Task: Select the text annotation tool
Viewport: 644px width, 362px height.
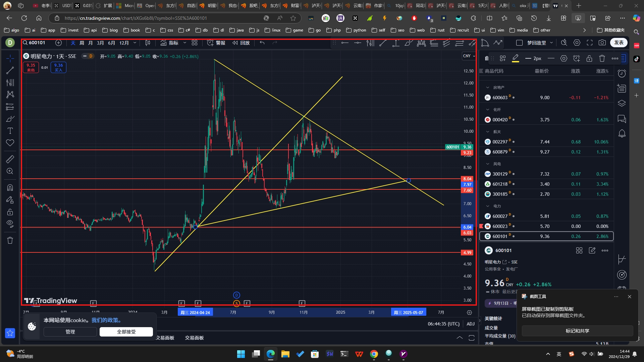Action: [10, 131]
